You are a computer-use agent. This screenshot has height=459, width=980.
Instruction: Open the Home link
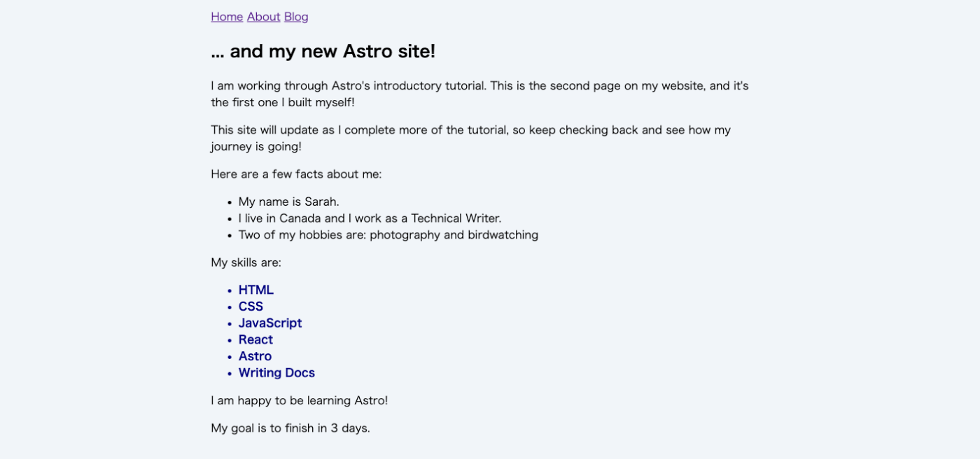227,17
